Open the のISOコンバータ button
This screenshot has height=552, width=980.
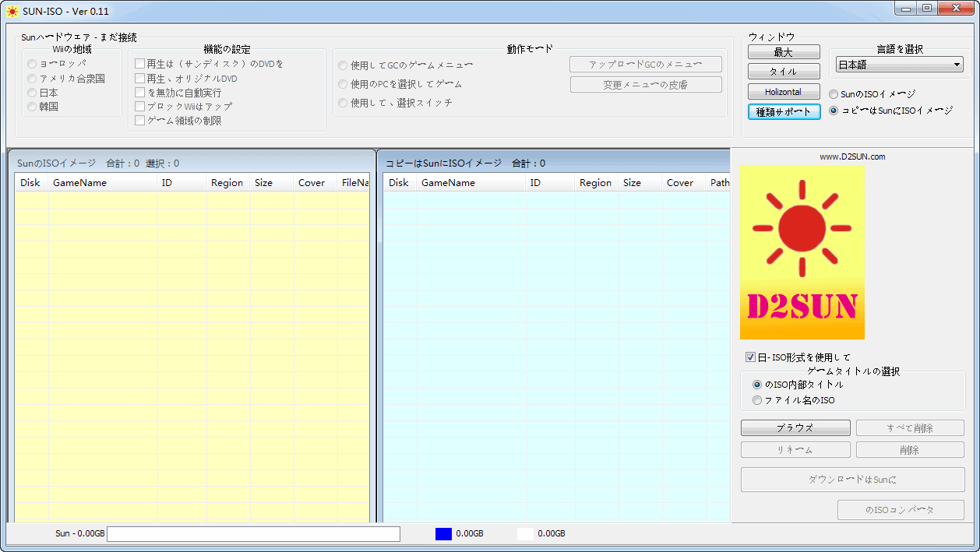[901, 510]
